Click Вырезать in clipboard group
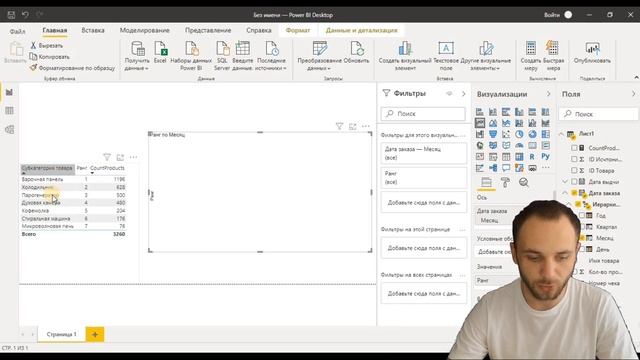Viewport: 640px width, 360px height. point(47,45)
